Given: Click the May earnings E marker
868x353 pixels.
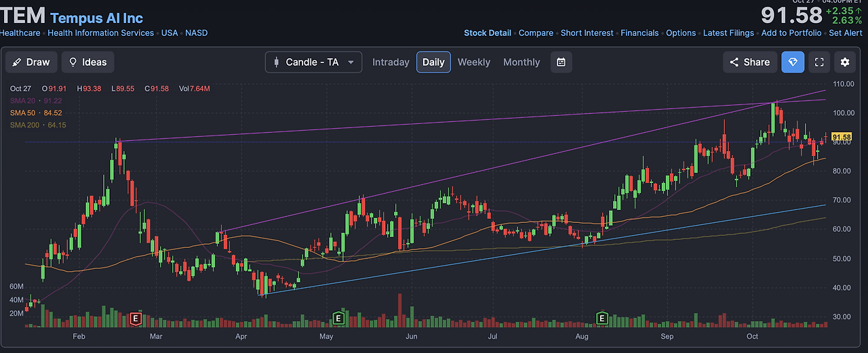Looking at the screenshot, I should (x=338, y=318).
